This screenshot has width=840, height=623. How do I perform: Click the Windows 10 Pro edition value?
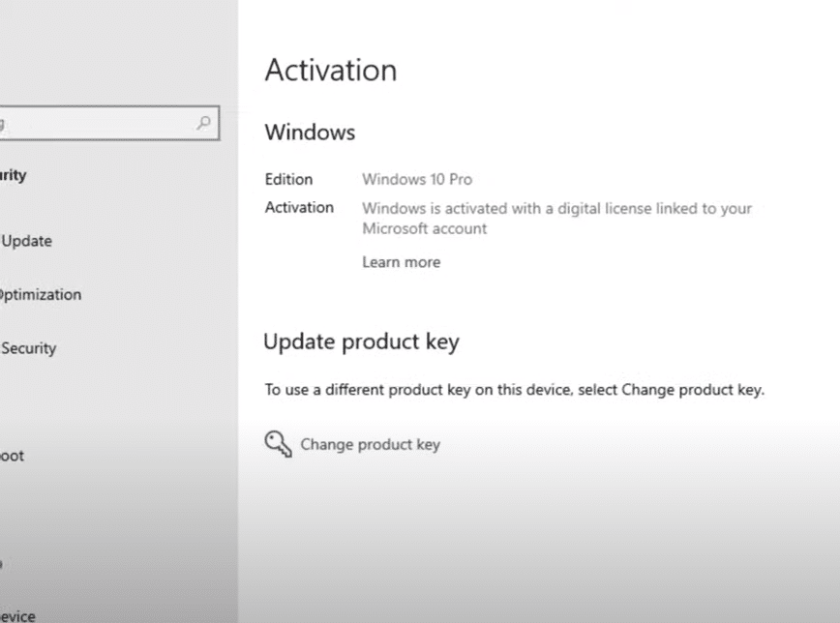(x=417, y=179)
